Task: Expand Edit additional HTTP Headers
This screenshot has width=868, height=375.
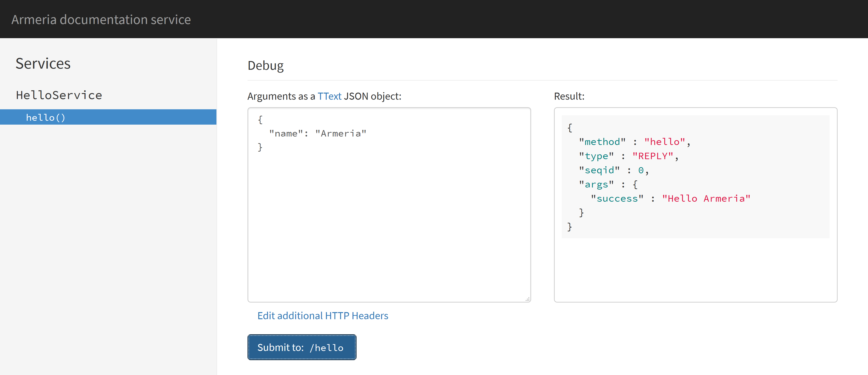Action: 322,316
